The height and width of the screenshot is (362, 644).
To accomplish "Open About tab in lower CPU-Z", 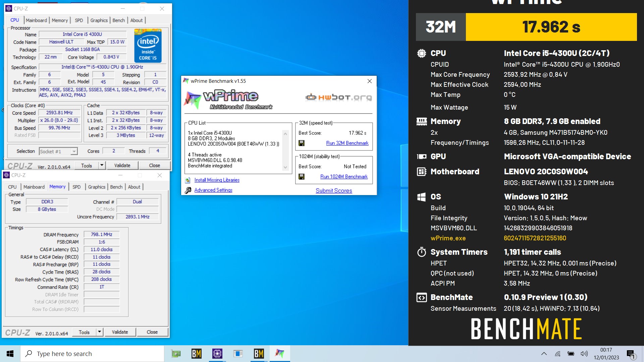I will tap(134, 187).
